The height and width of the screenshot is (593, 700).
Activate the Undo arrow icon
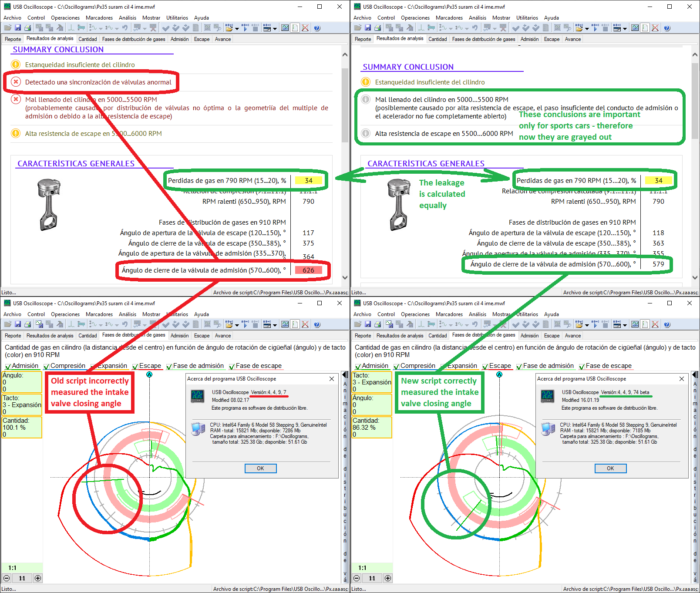point(126,28)
